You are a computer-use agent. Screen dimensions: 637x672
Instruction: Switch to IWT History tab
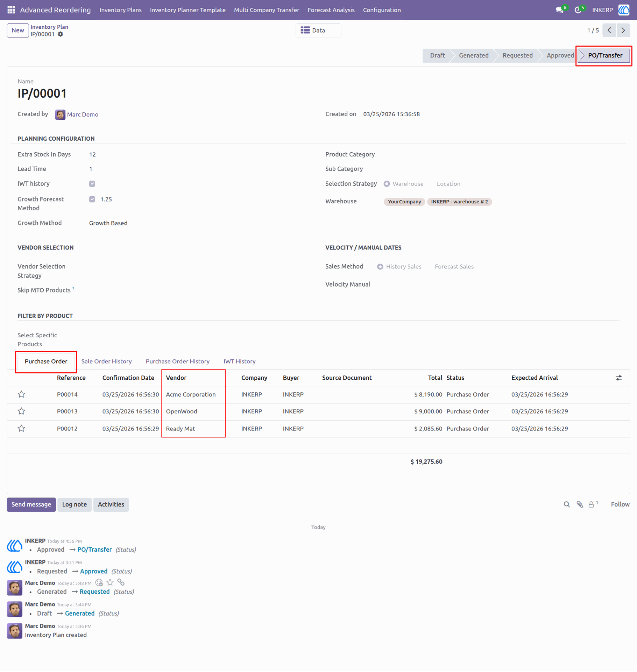pos(239,362)
